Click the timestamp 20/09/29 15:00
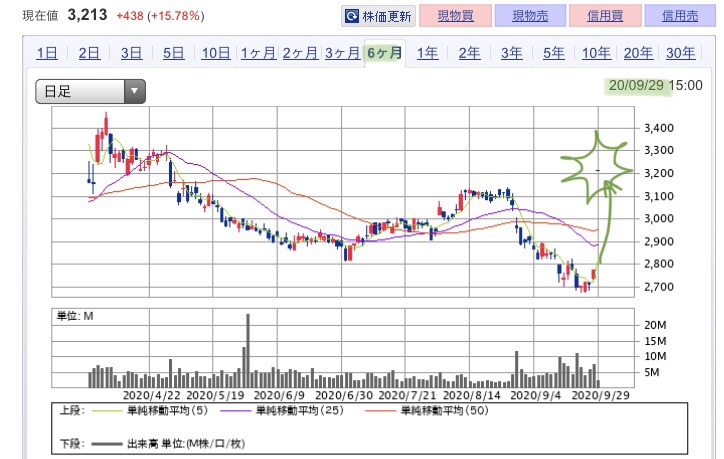Screen dimensions: 724x459 click(655, 85)
